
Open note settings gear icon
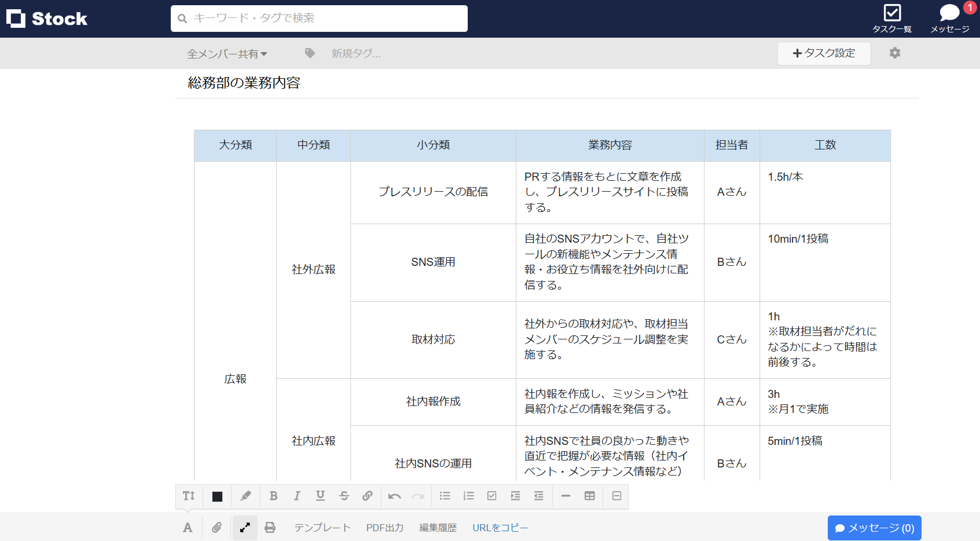pos(895,53)
